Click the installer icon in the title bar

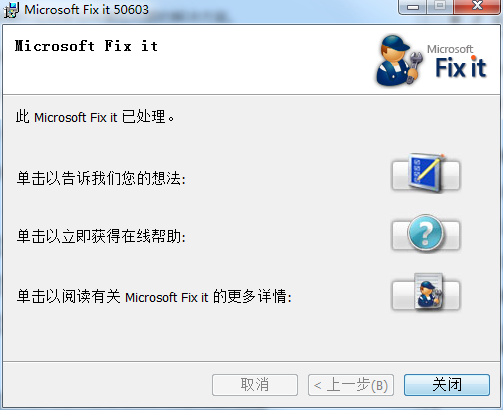tap(11, 10)
